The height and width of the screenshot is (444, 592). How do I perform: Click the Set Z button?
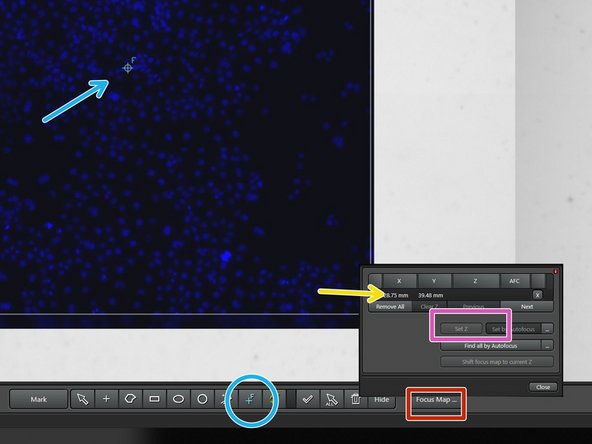(x=461, y=329)
